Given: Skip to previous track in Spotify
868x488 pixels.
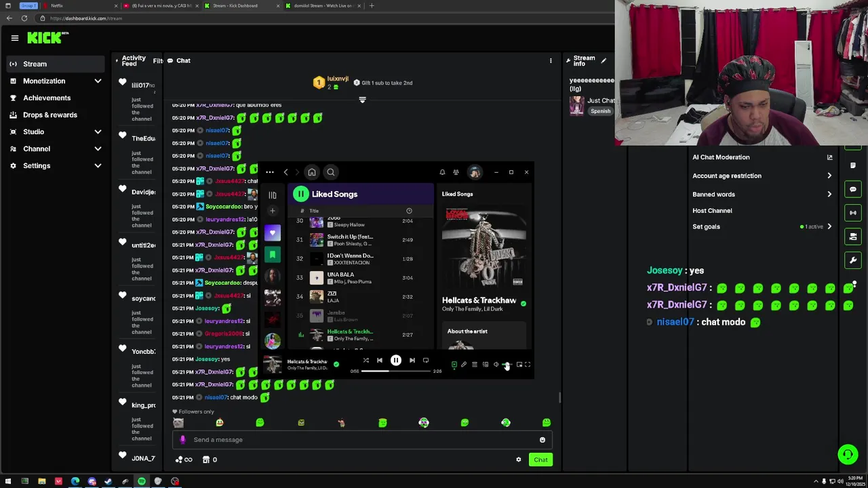Looking at the screenshot, I should coord(380,361).
